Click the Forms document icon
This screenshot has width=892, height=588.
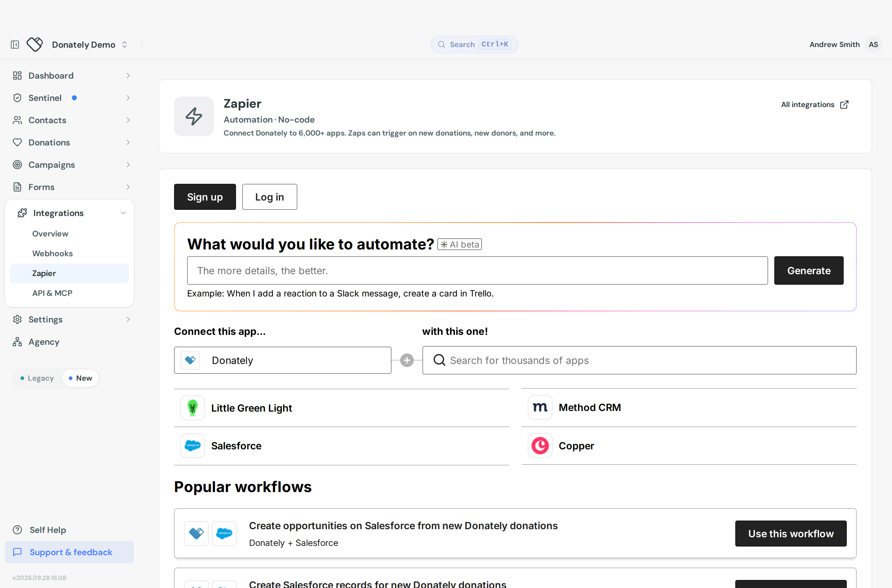pos(17,187)
